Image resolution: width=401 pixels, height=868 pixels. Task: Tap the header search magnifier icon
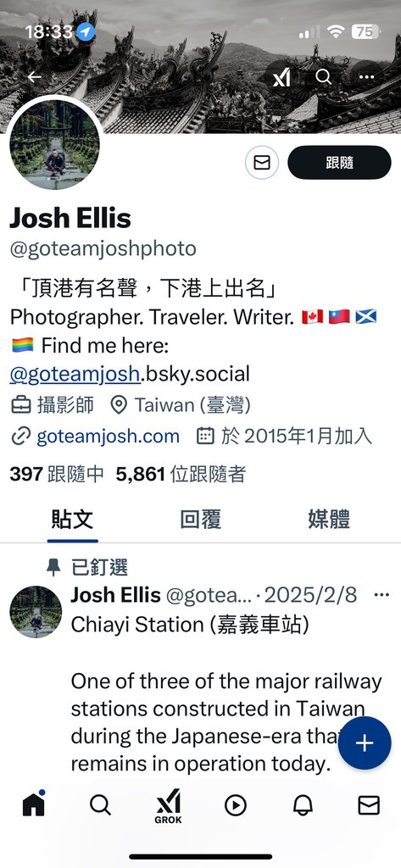point(324,77)
